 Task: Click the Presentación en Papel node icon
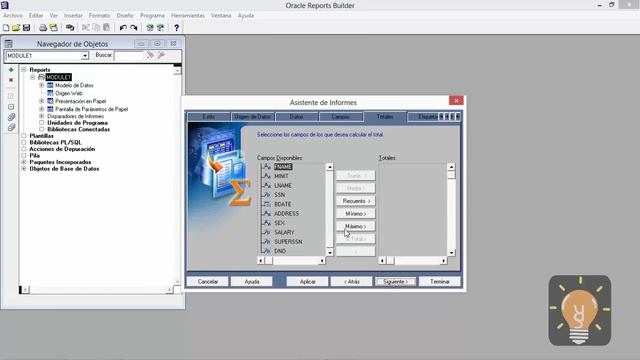point(50,101)
